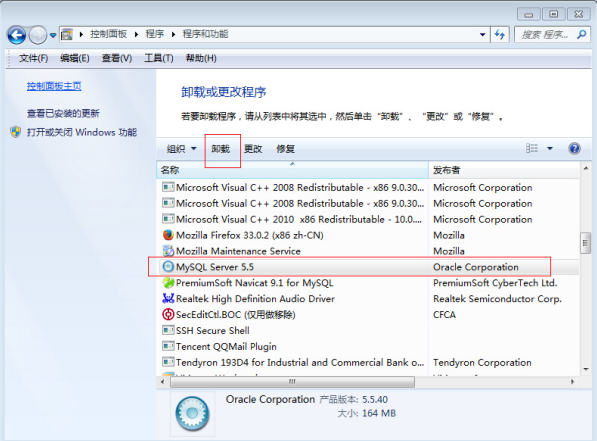
Task: Select SecEditCtl.BOC (仅用做移除) entry
Action: [x=236, y=315]
